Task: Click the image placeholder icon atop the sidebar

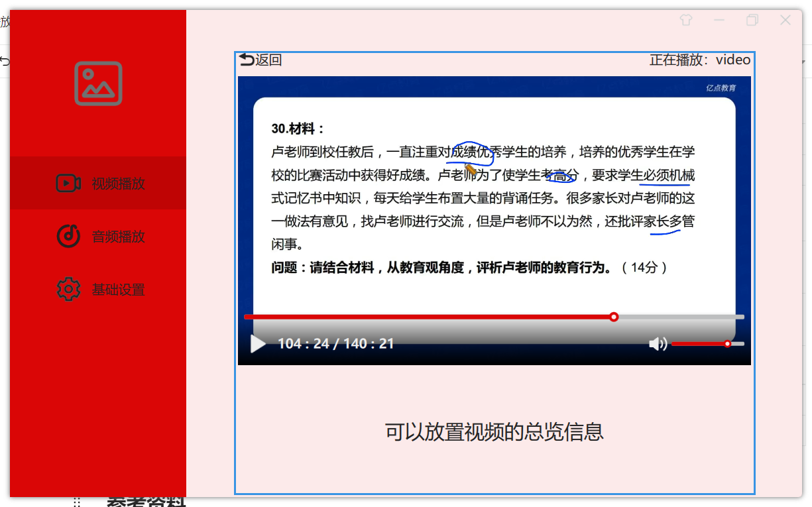Action: 97,84
